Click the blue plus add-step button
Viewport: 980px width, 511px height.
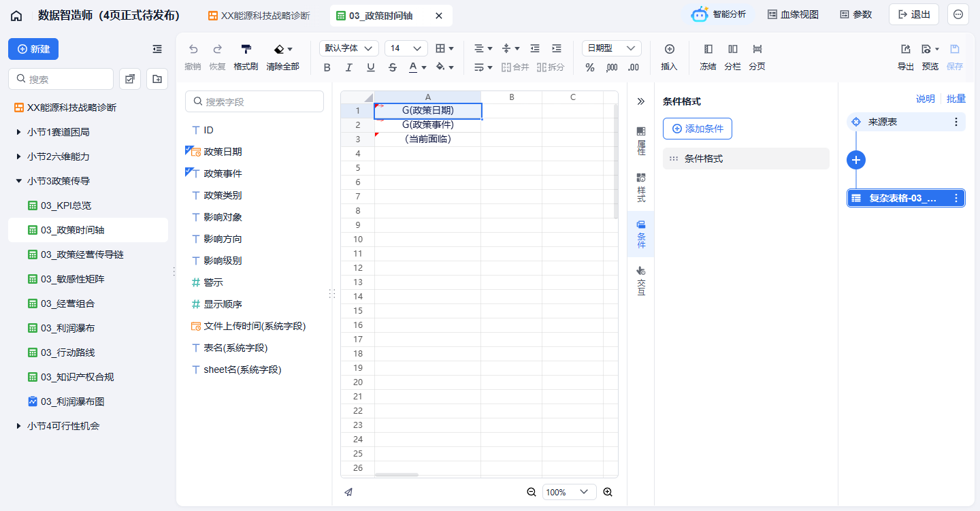856,160
